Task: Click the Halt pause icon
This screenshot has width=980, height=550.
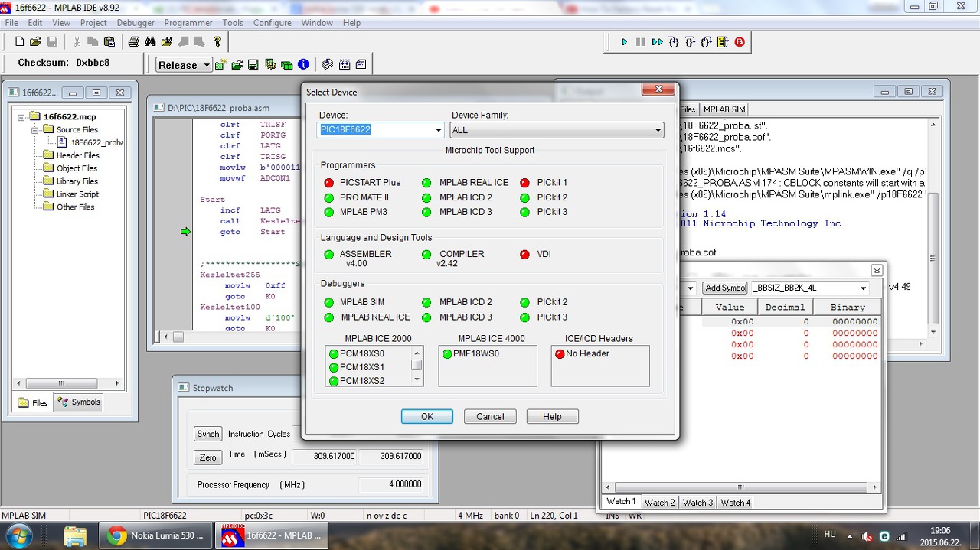Action: pos(641,42)
